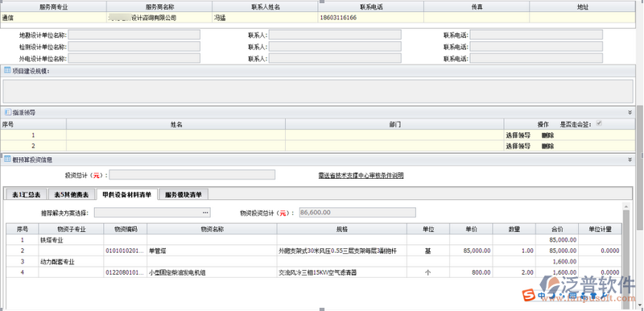Click the grid icon beside 概预算投资信息

[7, 160]
